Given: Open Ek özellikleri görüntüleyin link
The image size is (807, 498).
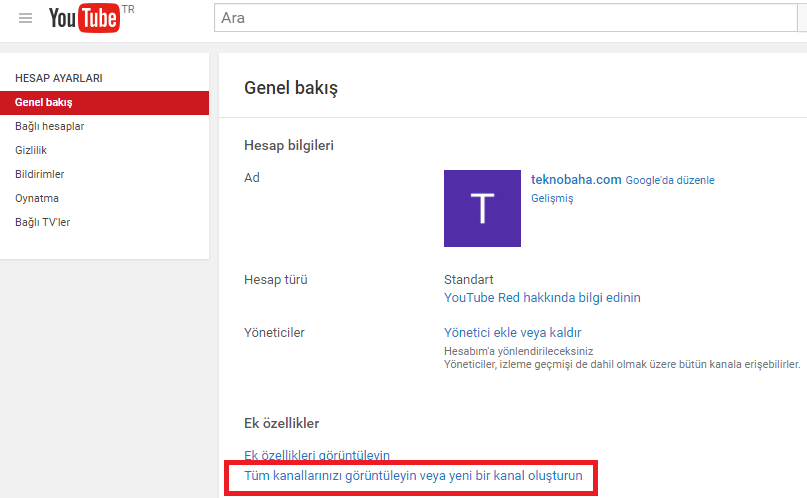Looking at the screenshot, I should pyautogui.click(x=317, y=455).
